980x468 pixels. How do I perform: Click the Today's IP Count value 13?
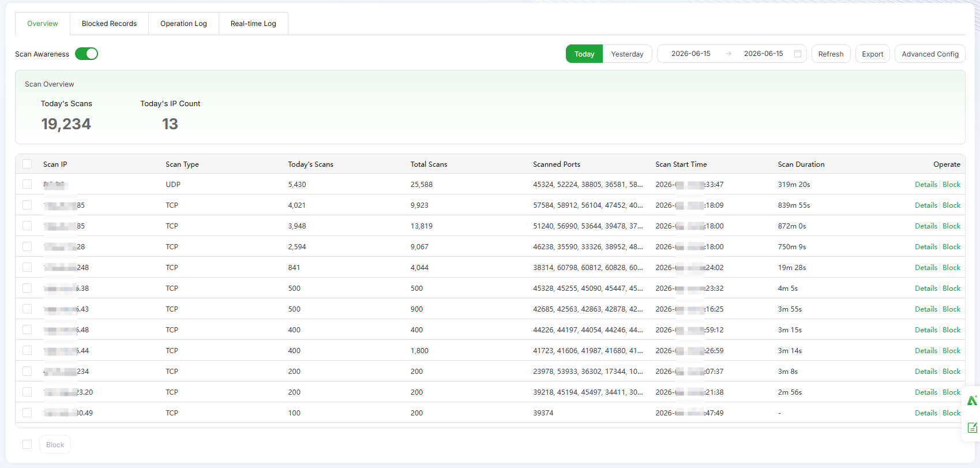170,124
